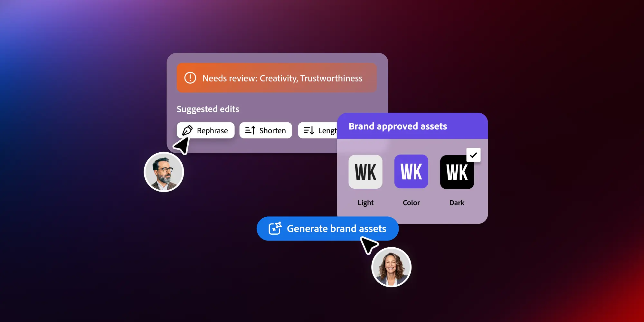Click the Suggested edits heading
This screenshot has width=644, height=322.
[208, 109]
